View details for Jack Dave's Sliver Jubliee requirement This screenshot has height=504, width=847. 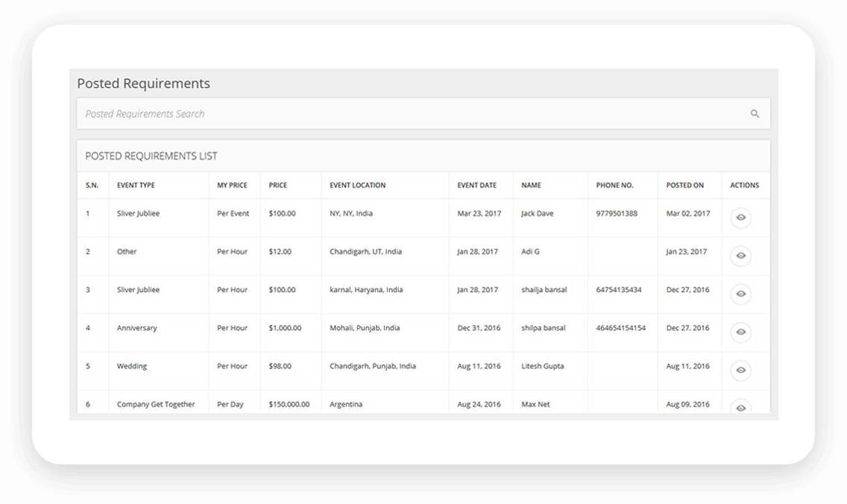(740, 217)
